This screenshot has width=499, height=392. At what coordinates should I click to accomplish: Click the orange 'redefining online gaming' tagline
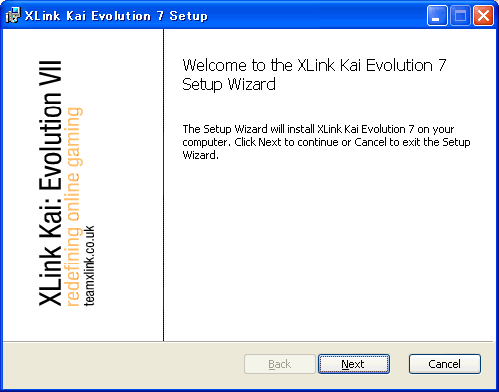pyautogui.click(x=74, y=206)
